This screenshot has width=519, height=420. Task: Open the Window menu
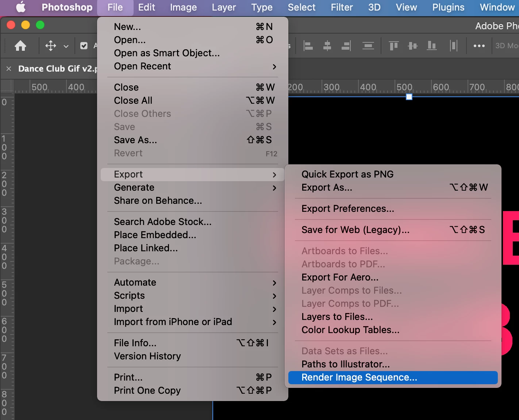click(497, 7)
